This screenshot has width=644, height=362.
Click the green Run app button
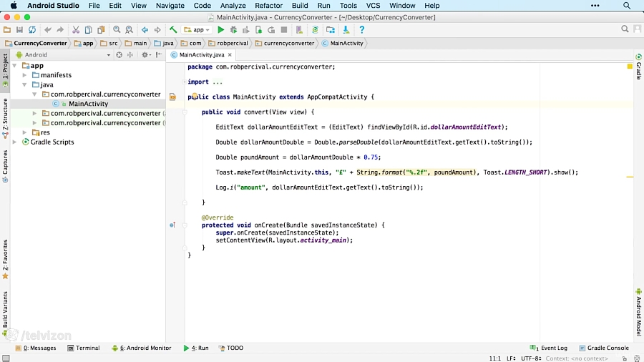coord(221,30)
